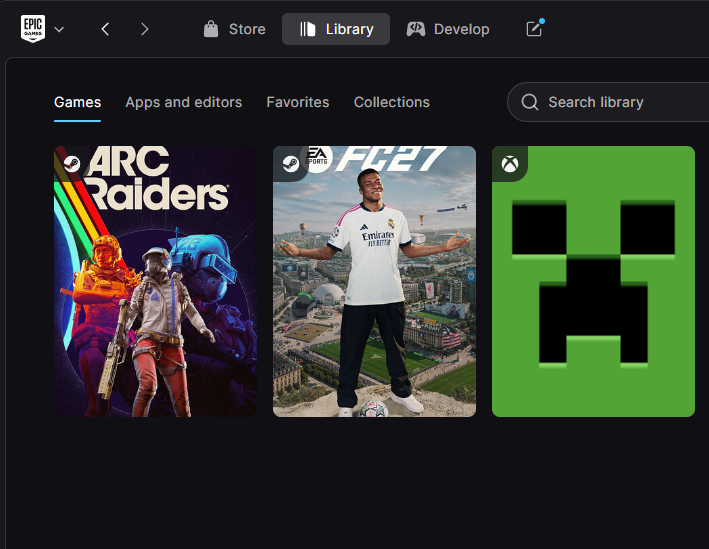The image size is (709, 549).
Task: Click the Epic Games logo
Action: click(x=33, y=28)
